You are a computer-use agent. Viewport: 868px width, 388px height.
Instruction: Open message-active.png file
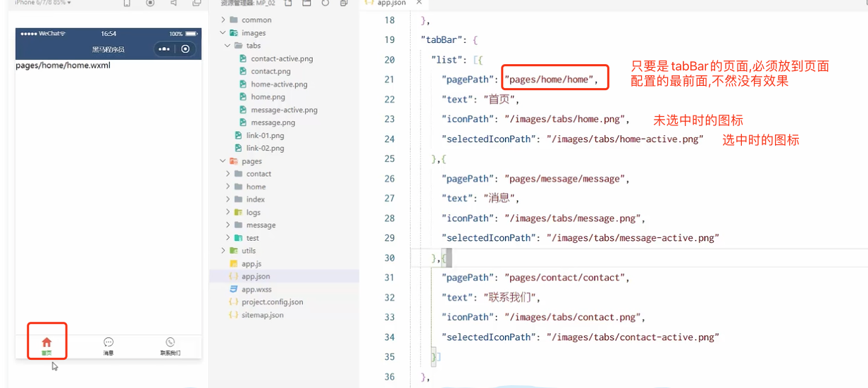click(284, 110)
